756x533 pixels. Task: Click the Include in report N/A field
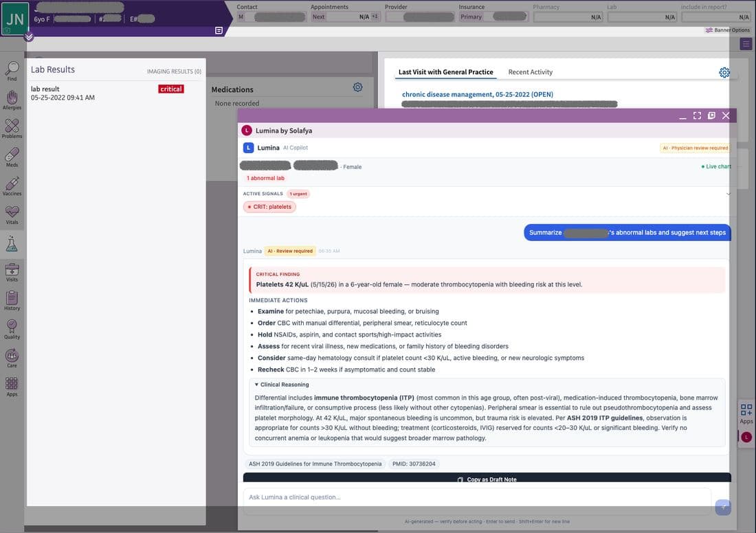point(716,17)
